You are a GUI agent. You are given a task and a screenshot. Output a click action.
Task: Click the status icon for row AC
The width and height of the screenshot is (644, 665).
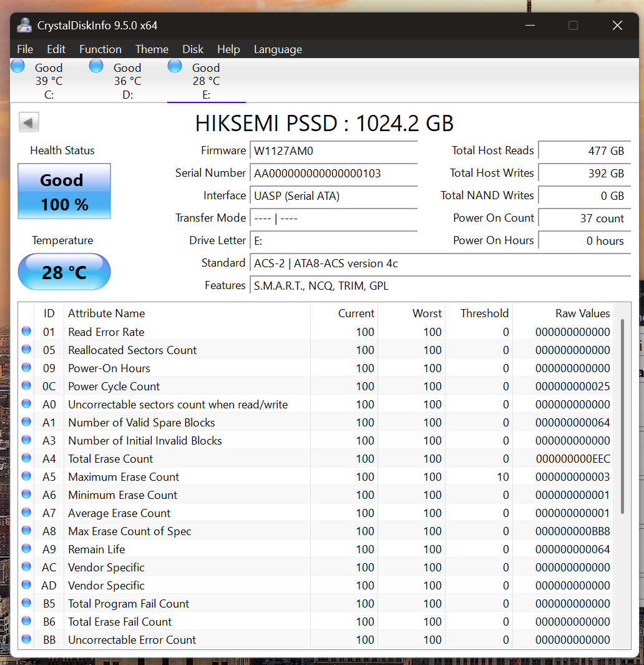click(26, 566)
